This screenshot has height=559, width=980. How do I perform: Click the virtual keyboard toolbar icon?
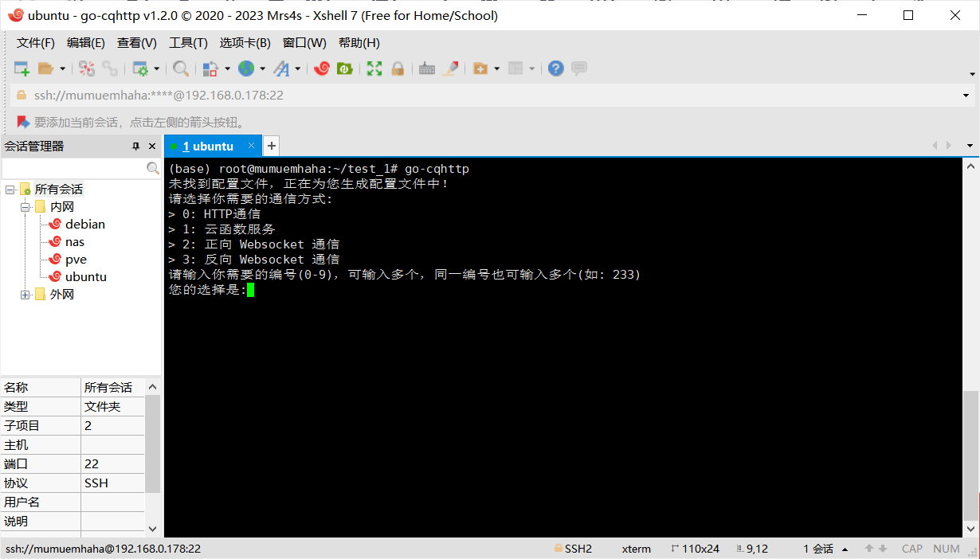[427, 69]
